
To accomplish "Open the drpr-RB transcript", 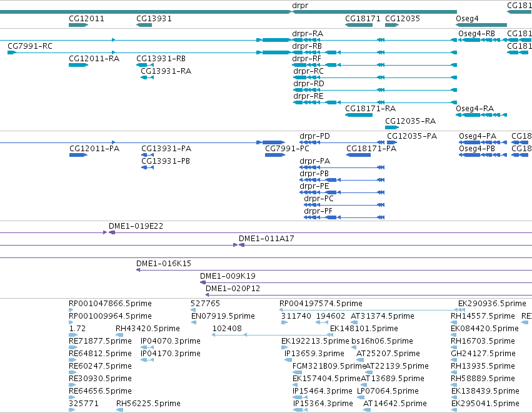I will [x=374, y=52].
